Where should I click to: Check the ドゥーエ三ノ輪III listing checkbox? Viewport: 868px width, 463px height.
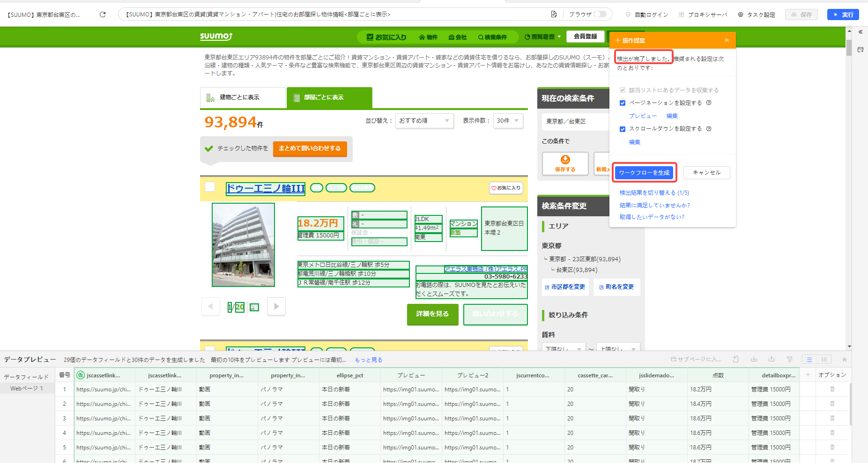coord(210,187)
